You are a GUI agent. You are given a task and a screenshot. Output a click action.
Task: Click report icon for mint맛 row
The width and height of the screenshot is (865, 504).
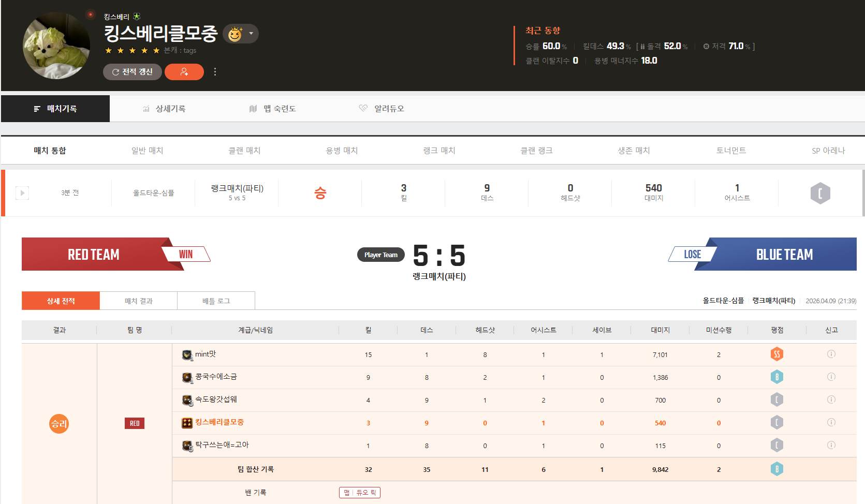click(x=831, y=354)
